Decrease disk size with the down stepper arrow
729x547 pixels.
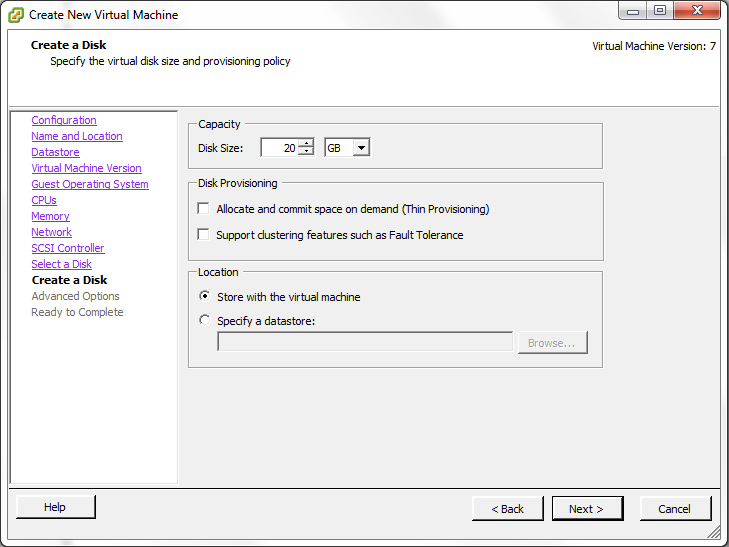click(x=306, y=152)
